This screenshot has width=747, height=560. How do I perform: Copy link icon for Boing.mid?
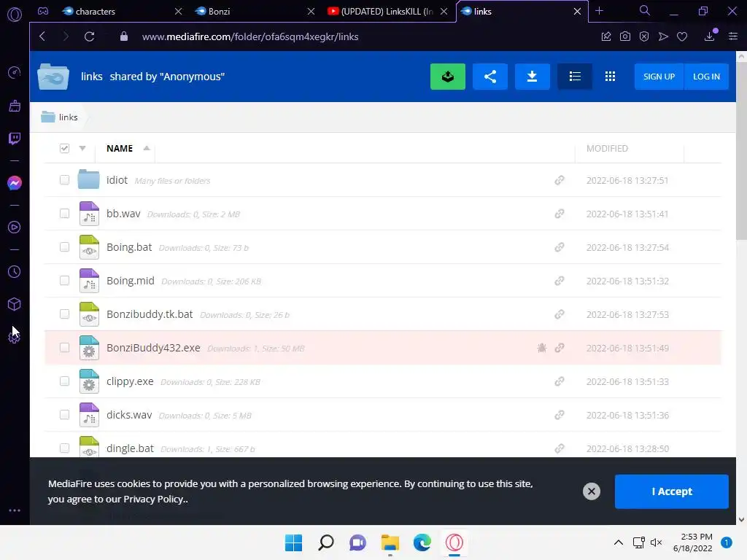(x=560, y=281)
